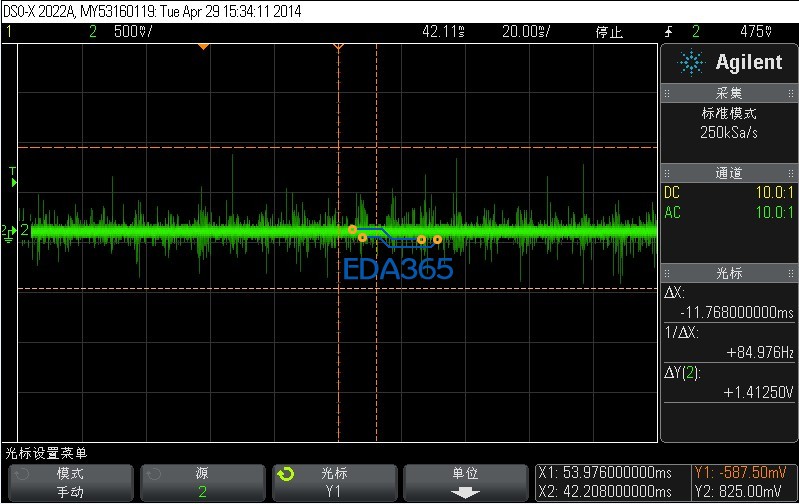This screenshot has width=799, height=504.
Task: Click the AC 10.0:1 channel row
Action: click(x=729, y=213)
